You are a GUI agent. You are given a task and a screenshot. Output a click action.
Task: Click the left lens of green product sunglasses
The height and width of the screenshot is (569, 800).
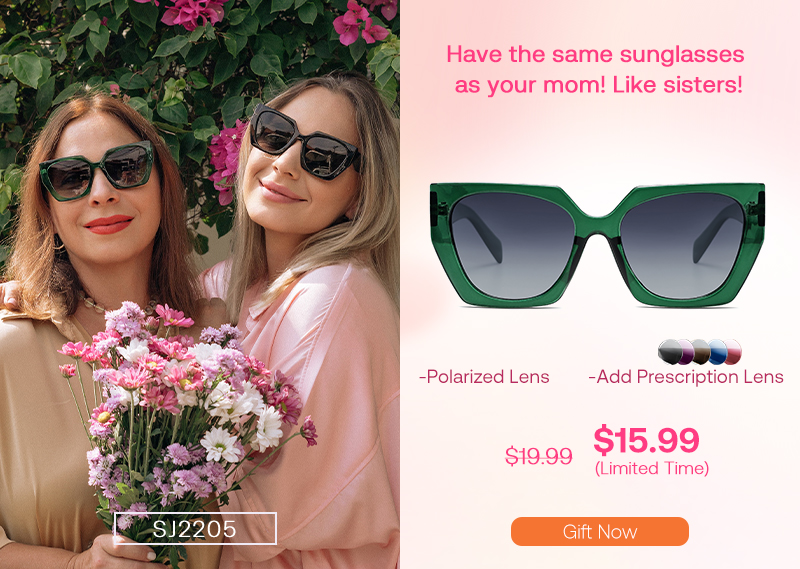pyautogui.click(x=513, y=245)
